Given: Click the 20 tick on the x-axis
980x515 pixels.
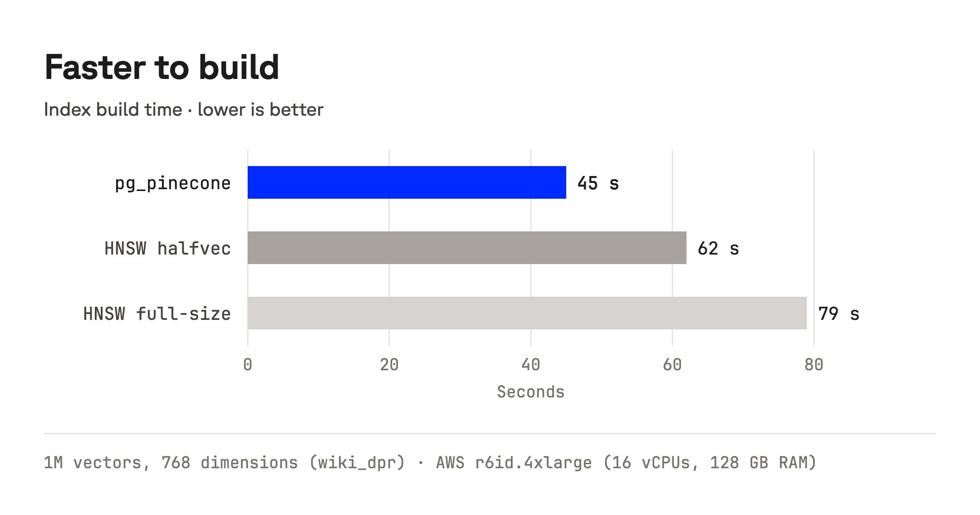Looking at the screenshot, I should (x=389, y=365).
